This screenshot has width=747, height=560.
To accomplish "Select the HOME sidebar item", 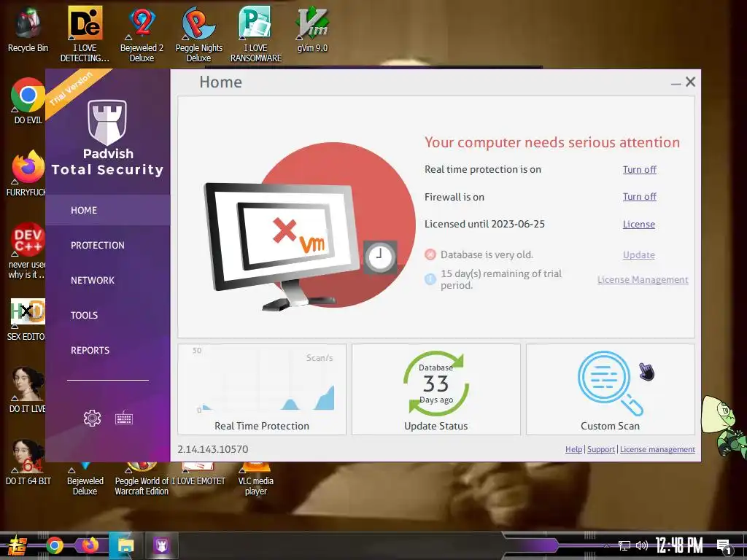I will click(108, 210).
